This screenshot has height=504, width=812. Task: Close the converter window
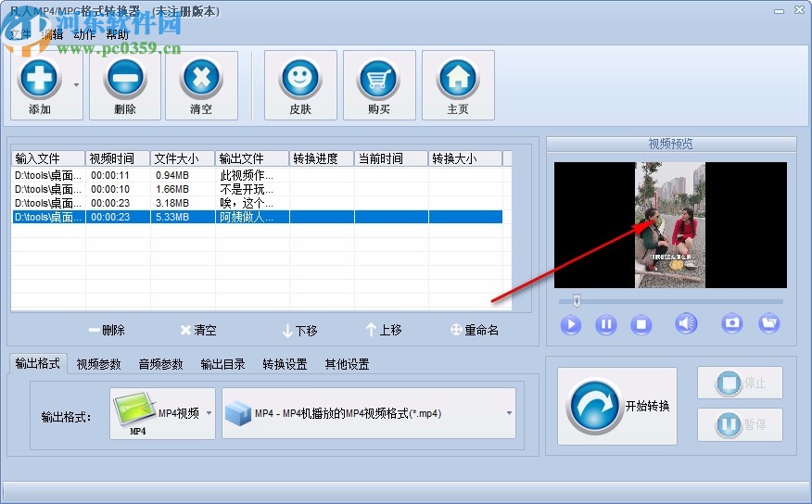tap(799, 10)
